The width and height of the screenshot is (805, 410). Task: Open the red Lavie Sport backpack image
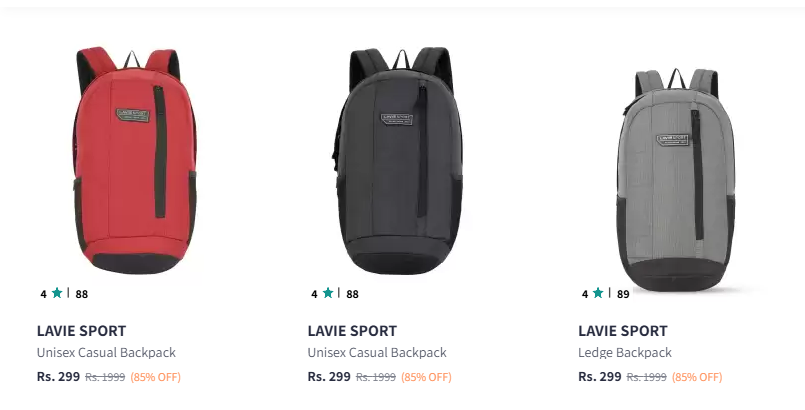pos(135,160)
